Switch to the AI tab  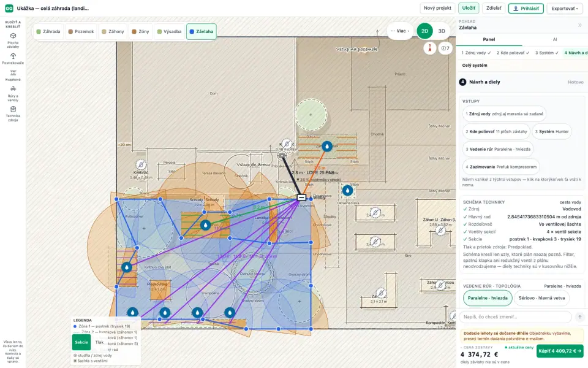555,39
